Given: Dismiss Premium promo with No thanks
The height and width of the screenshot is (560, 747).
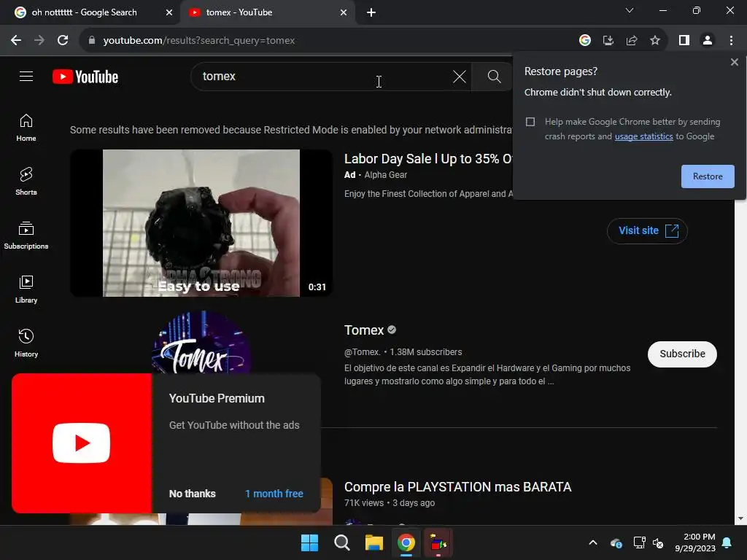Looking at the screenshot, I should click(193, 494).
